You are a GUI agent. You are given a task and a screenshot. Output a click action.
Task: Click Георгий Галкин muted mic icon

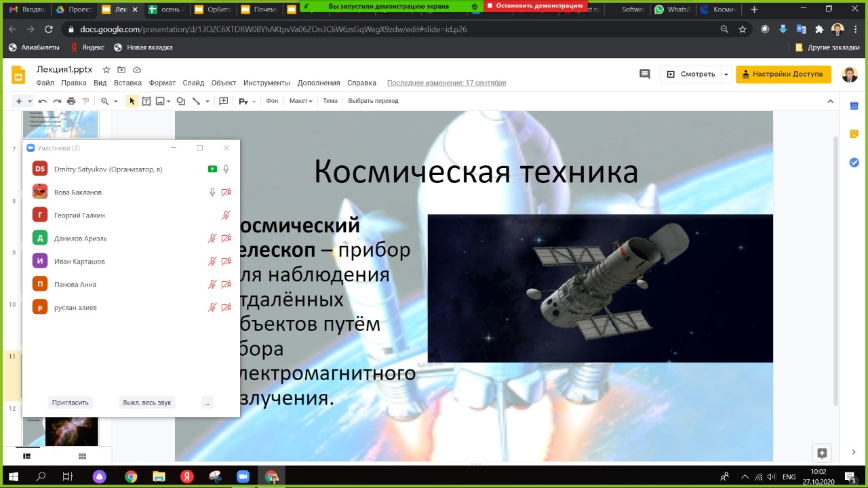click(x=226, y=215)
